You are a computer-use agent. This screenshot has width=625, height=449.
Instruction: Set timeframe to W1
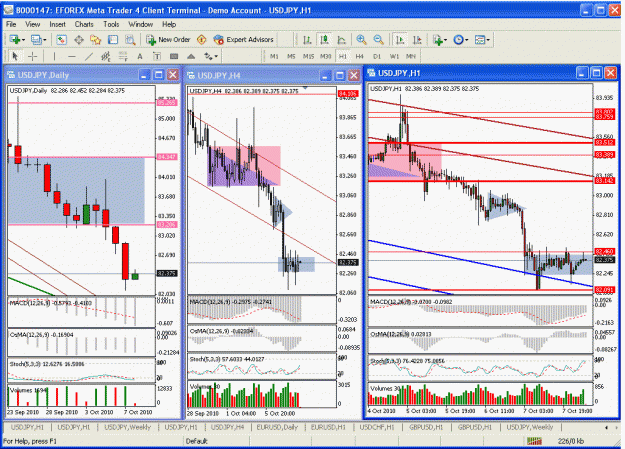[x=394, y=56]
